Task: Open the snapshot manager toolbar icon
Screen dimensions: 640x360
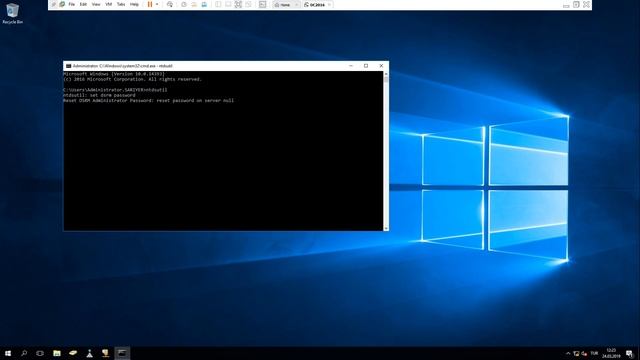Action: tap(204, 4)
